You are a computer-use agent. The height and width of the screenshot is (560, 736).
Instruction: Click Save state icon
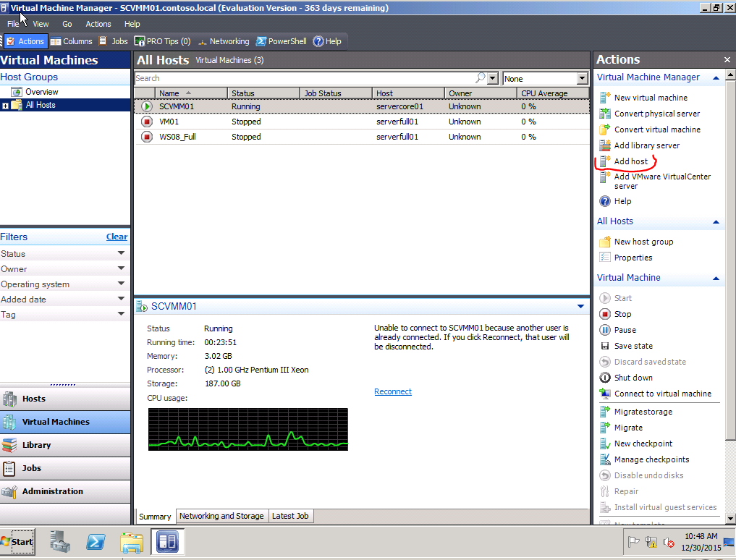pos(605,346)
